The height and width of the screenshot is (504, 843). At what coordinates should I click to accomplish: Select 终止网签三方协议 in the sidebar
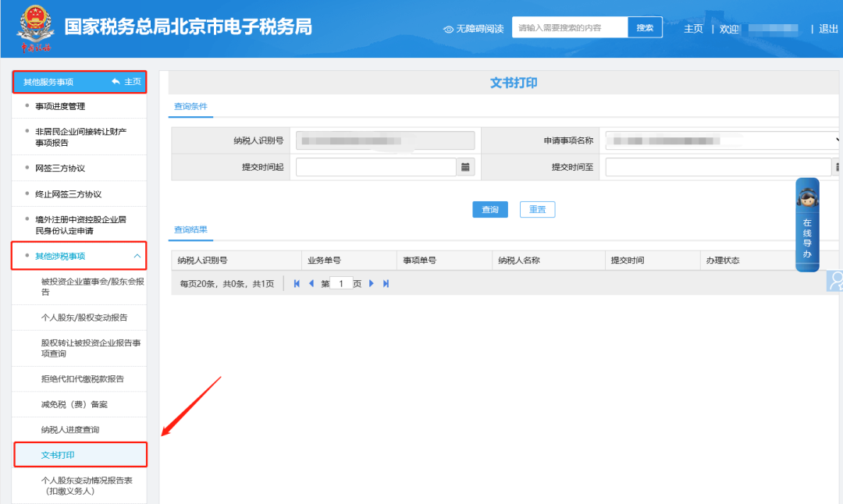click(x=68, y=194)
